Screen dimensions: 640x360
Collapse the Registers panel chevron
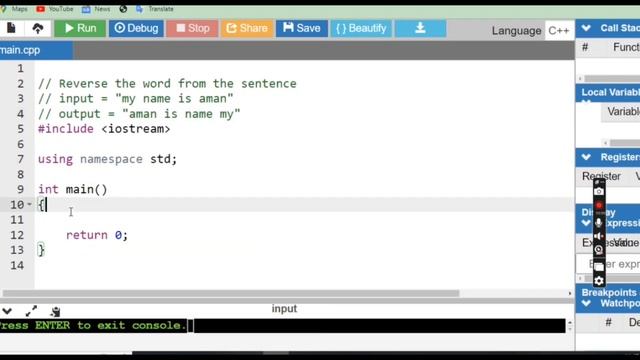click(x=586, y=157)
